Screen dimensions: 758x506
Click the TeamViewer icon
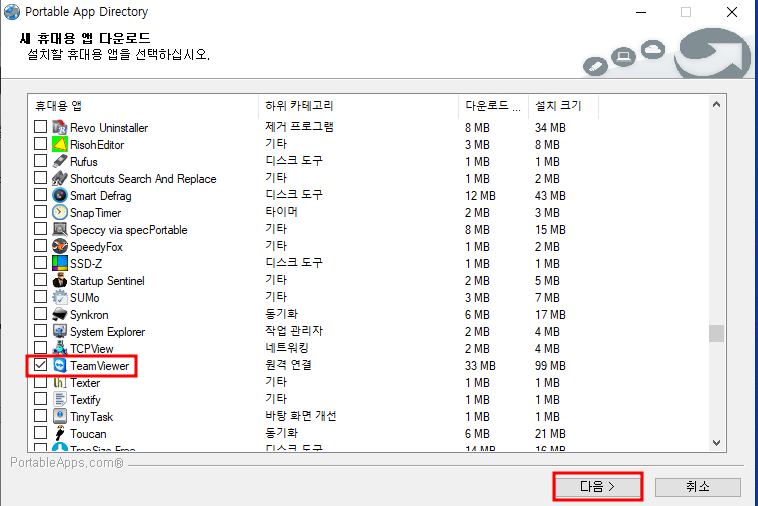[x=59, y=365]
